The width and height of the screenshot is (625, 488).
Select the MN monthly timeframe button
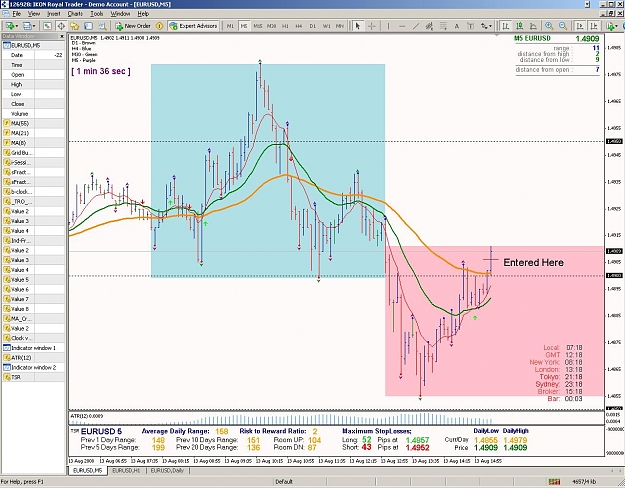point(340,26)
